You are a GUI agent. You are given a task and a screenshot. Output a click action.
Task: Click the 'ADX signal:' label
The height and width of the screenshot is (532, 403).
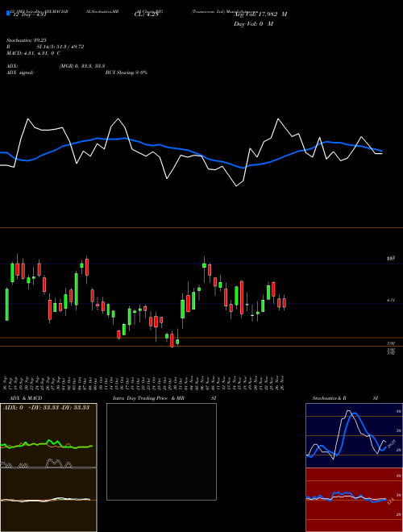click(19, 73)
